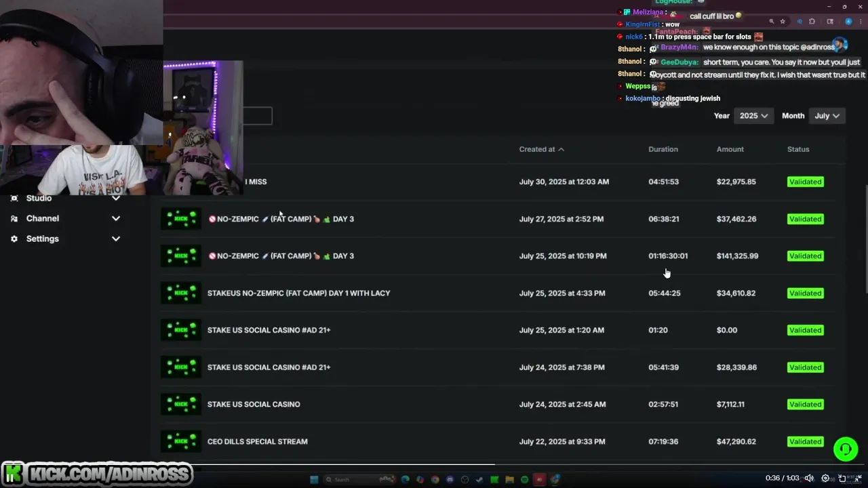
Task: Click the Settings gear icon in sidebar
Action: [x=14, y=239]
